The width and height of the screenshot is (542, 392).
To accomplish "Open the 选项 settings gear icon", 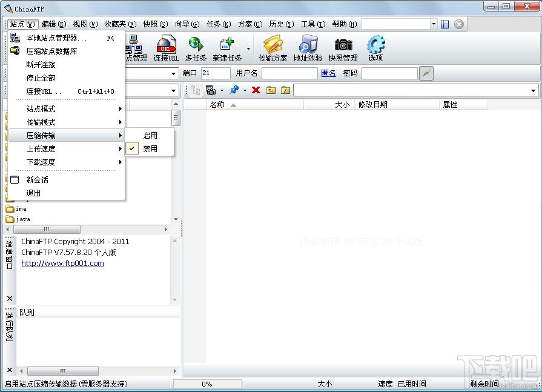I will click(x=375, y=48).
